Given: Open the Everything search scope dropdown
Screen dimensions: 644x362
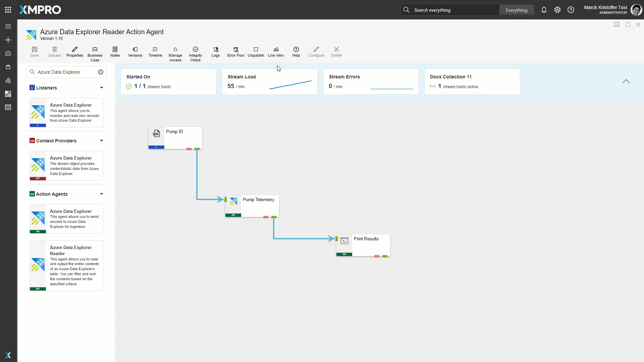Looking at the screenshot, I should (516, 10).
